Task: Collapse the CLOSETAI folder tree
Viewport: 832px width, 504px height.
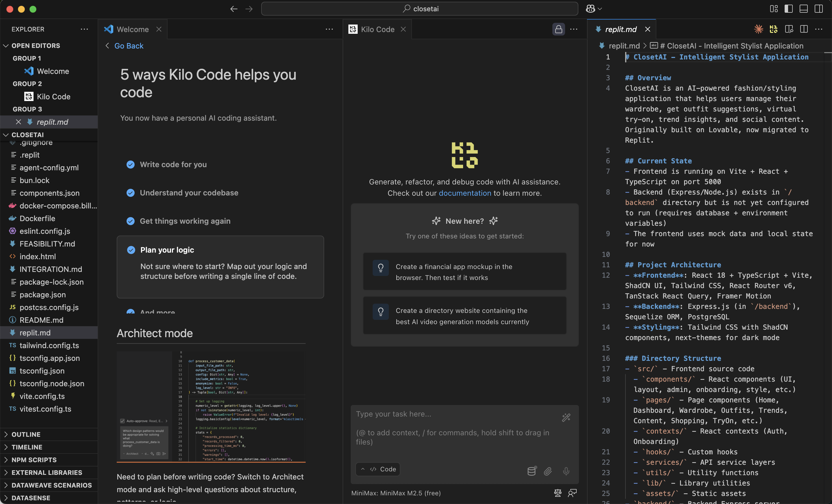Action: tap(27, 135)
